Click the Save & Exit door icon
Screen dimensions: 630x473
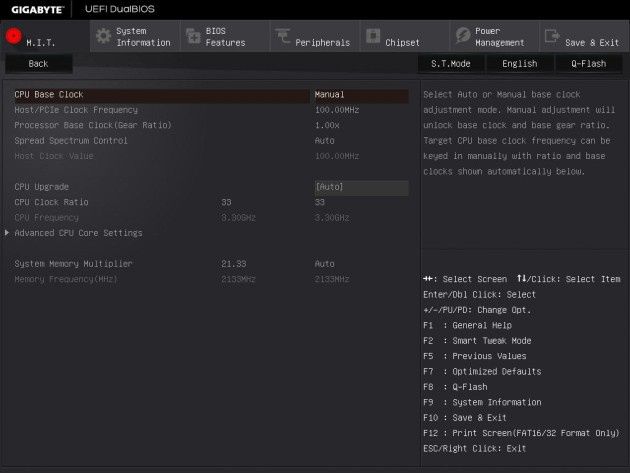(x=552, y=36)
